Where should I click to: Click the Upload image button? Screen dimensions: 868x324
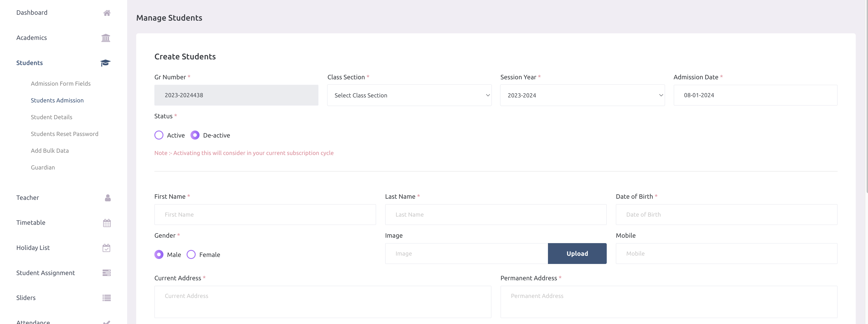[577, 253]
